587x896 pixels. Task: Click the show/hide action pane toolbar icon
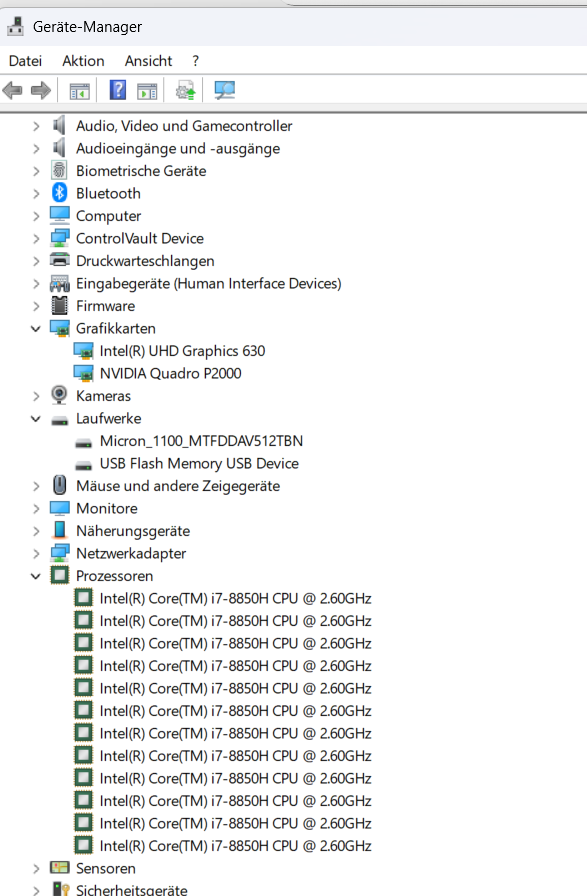coord(147,91)
